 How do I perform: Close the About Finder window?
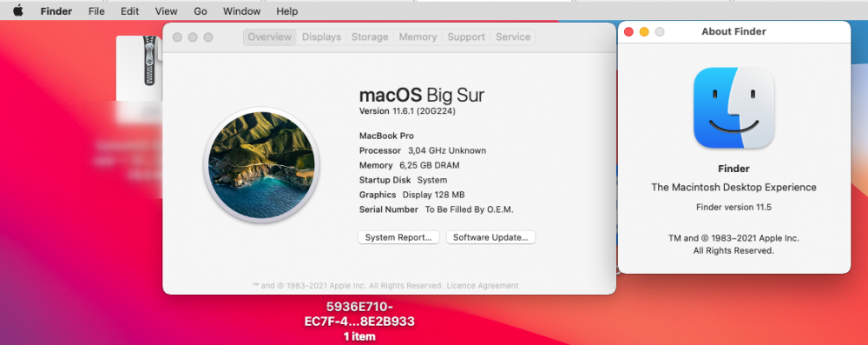(628, 31)
